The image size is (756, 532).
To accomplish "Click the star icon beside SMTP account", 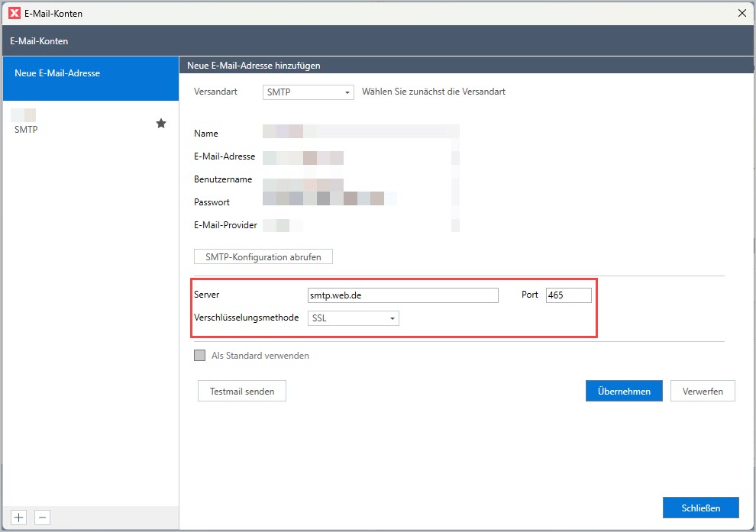I will click(x=161, y=123).
